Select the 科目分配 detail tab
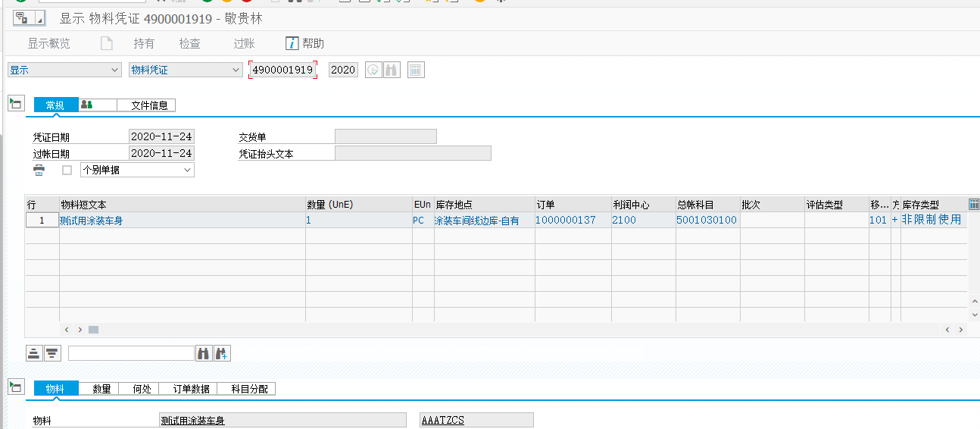Image resolution: width=980 pixels, height=429 pixels. [x=246, y=389]
